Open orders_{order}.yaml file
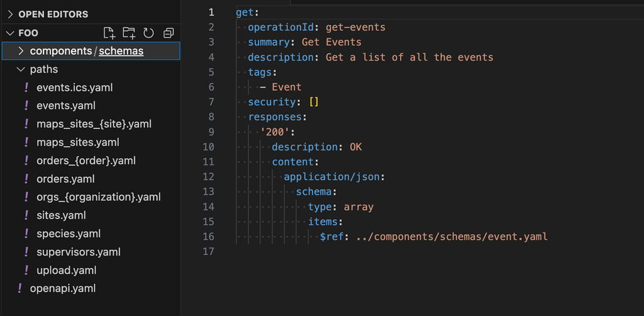The image size is (644, 316). pyautogui.click(x=86, y=161)
